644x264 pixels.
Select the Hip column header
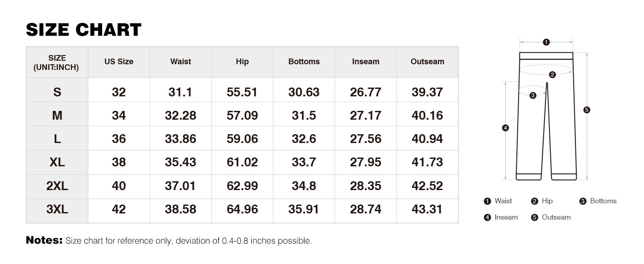242,62
